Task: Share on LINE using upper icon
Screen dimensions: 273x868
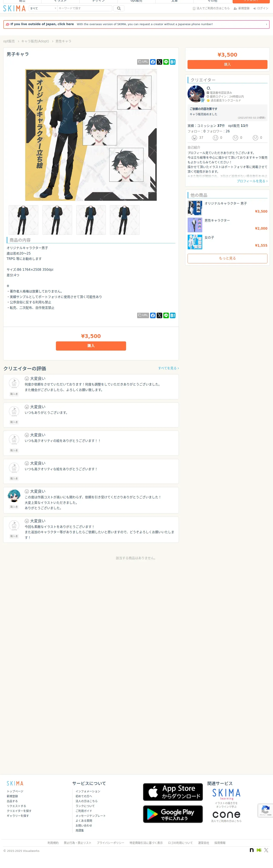Action: click(166, 62)
